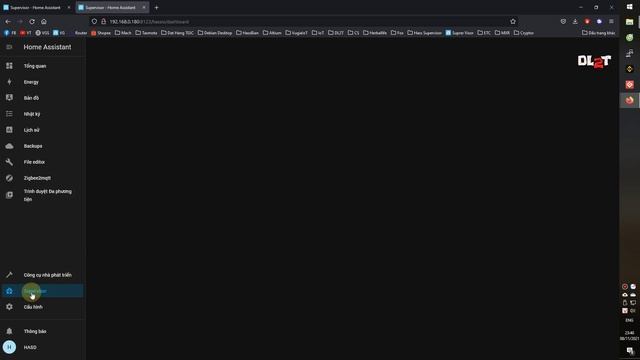Viewport: 640px width, 360px height.
Task: Click the map marker icon for Bản đồ
Action: [9, 98]
